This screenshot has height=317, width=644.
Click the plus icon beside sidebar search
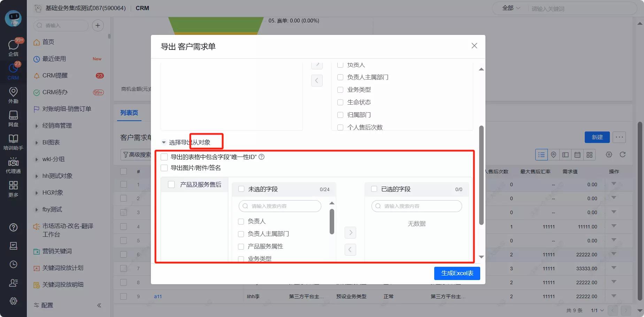[98, 25]
